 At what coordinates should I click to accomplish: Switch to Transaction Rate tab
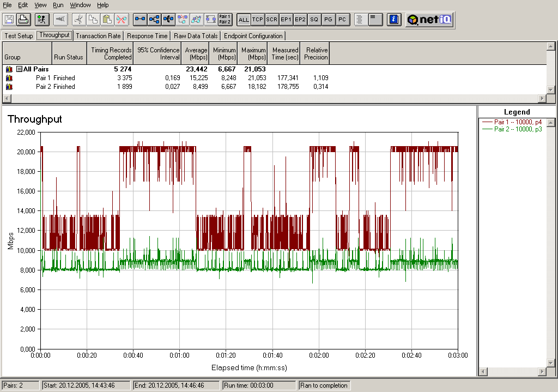click(x=98, y=36)
